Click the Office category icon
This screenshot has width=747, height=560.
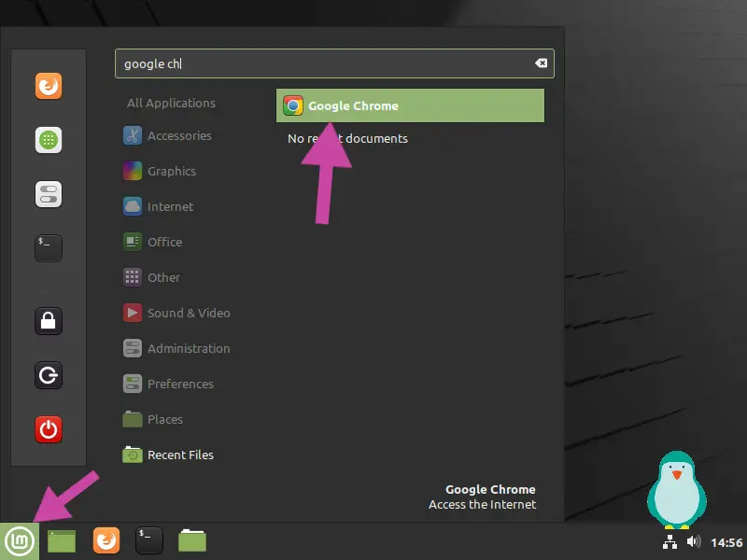(133, 242)
